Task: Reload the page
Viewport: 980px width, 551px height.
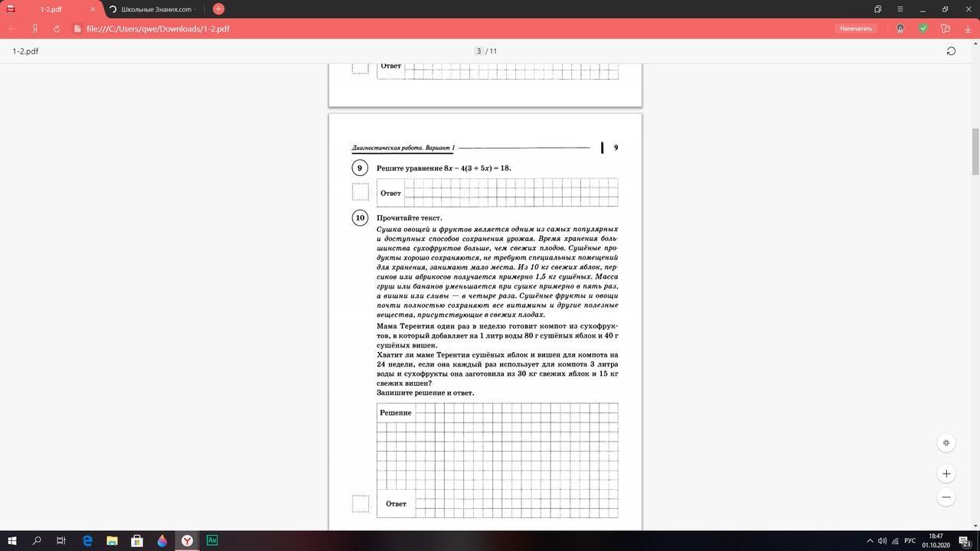Action: point(57,28)
